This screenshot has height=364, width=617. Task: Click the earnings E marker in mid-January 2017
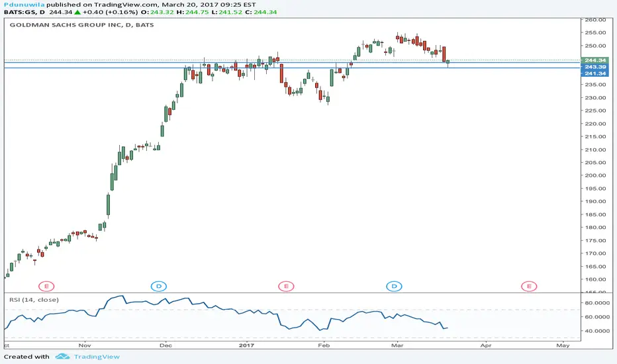(286, 286)
